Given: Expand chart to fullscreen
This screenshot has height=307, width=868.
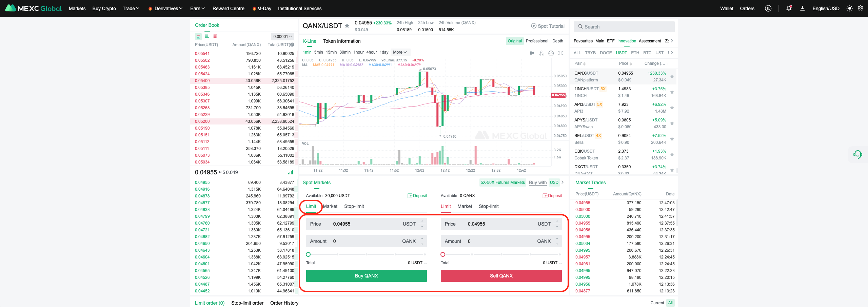Looking at the screenshot, I should (560, 53).
